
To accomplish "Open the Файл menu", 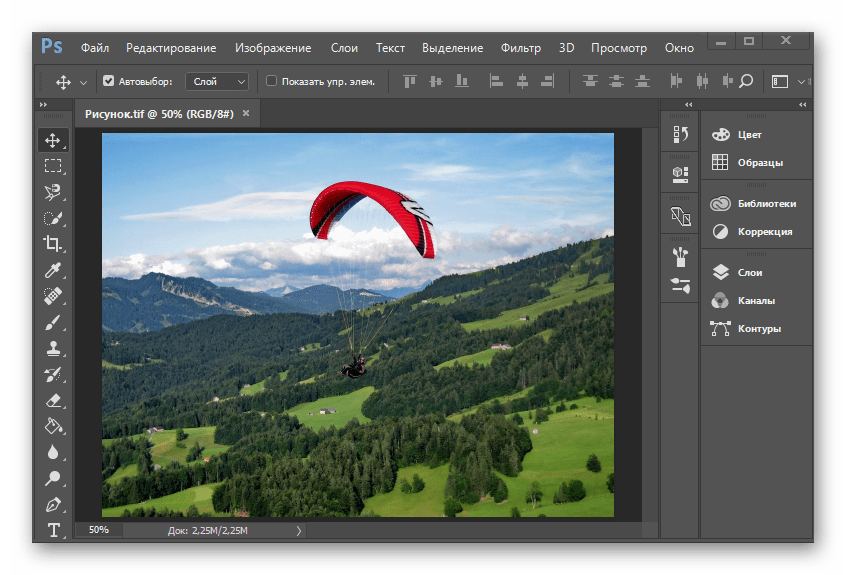I will [95, 48].
